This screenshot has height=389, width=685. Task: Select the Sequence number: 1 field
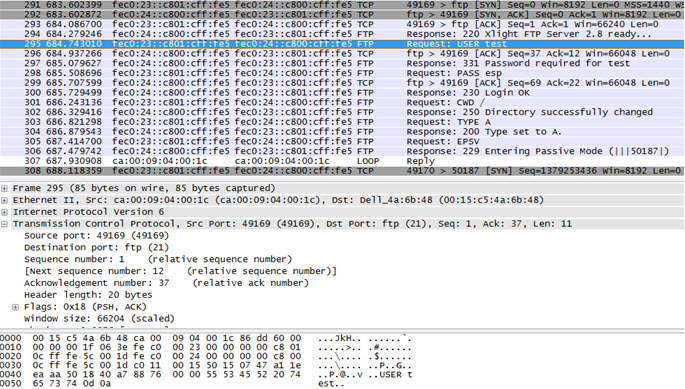(x=158, y=259)
